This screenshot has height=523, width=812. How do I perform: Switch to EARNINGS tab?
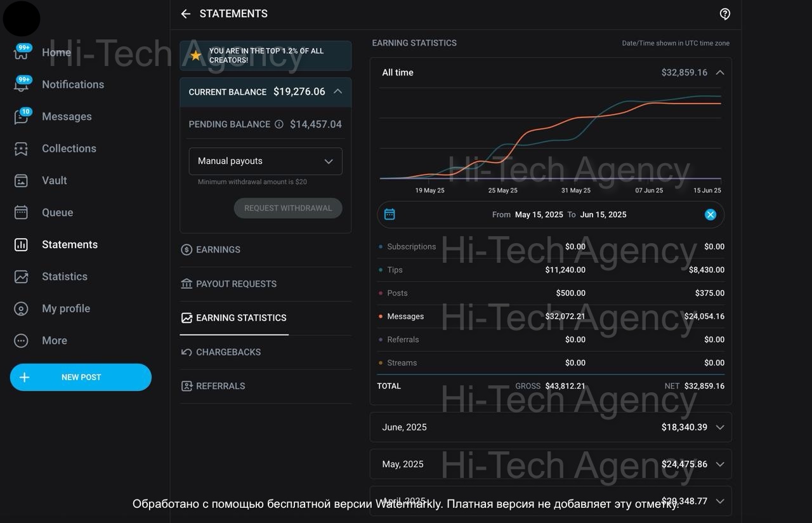click(218, 250)
